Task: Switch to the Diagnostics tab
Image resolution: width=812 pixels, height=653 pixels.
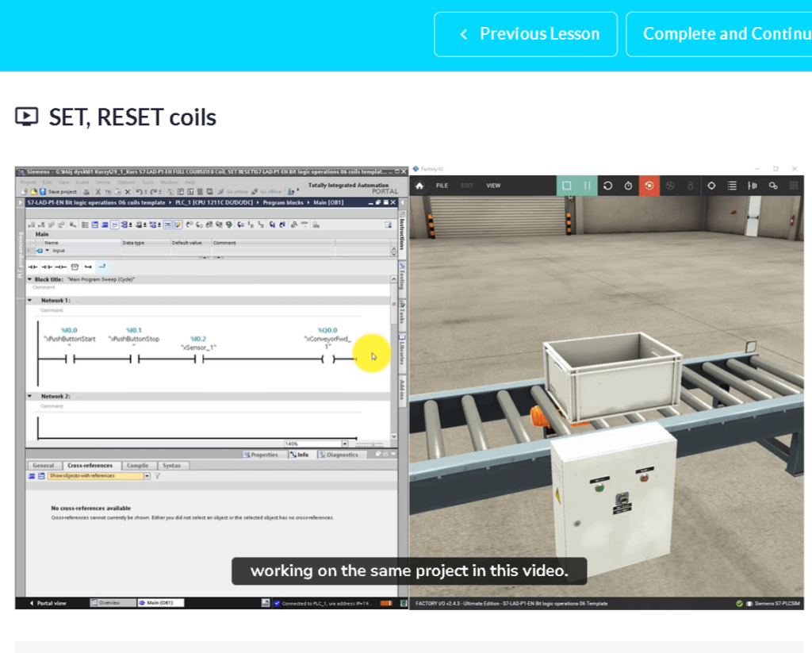Action: [x=342, y=454]
